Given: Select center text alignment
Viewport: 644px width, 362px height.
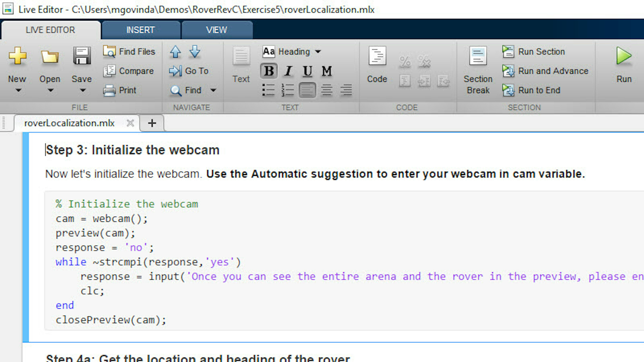Looking at the screenshot, I should [327, 90].
